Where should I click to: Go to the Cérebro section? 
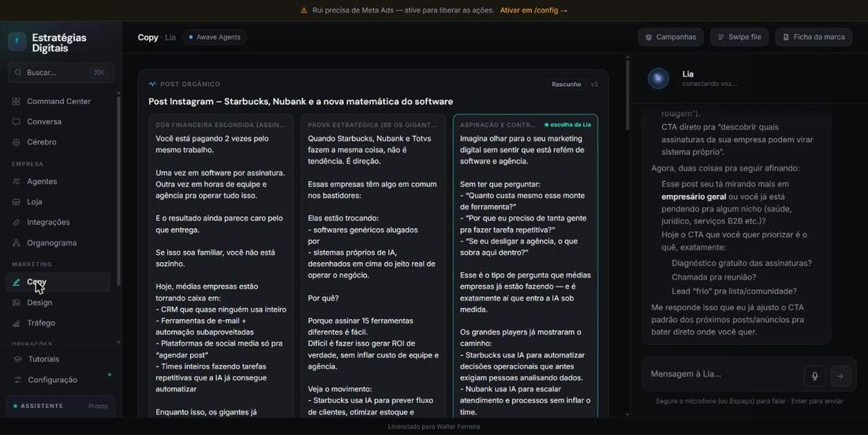click(58, 142)
